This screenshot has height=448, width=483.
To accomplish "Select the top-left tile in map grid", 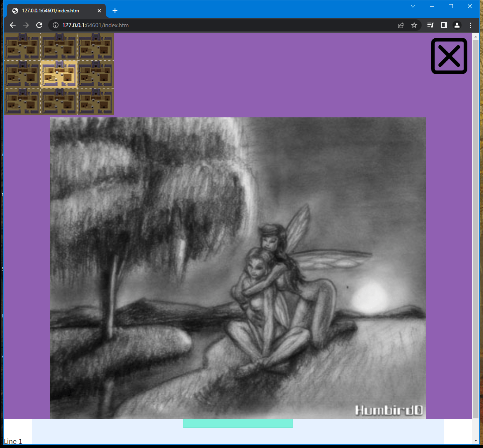I will [22, 46].
